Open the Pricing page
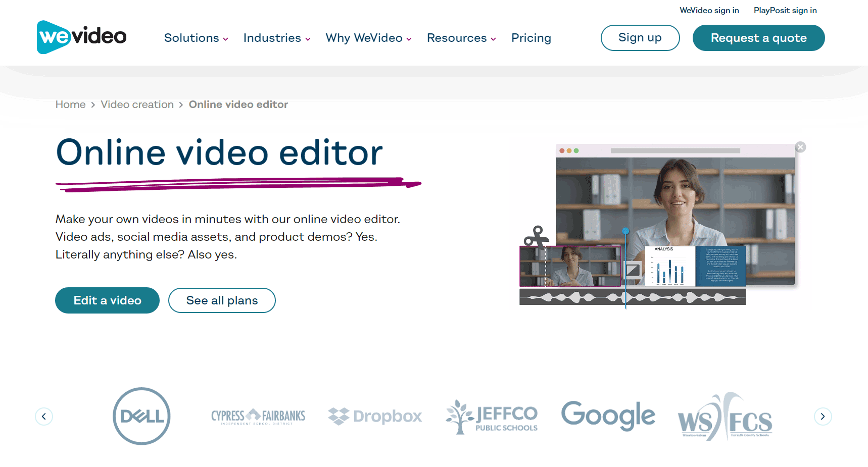This screenshot has width=868, height=467. click(x=531, y=38)
